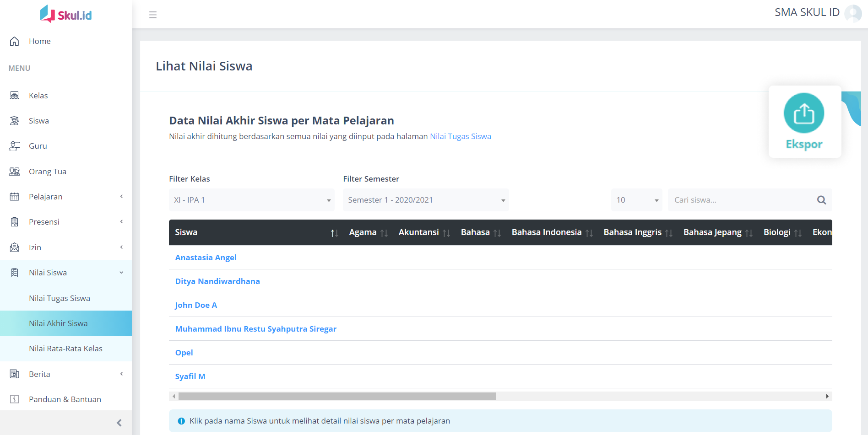Viewport: 868px width, 435px height.
Task: Open the user profile avatar
Action: [x=853, y=13]
